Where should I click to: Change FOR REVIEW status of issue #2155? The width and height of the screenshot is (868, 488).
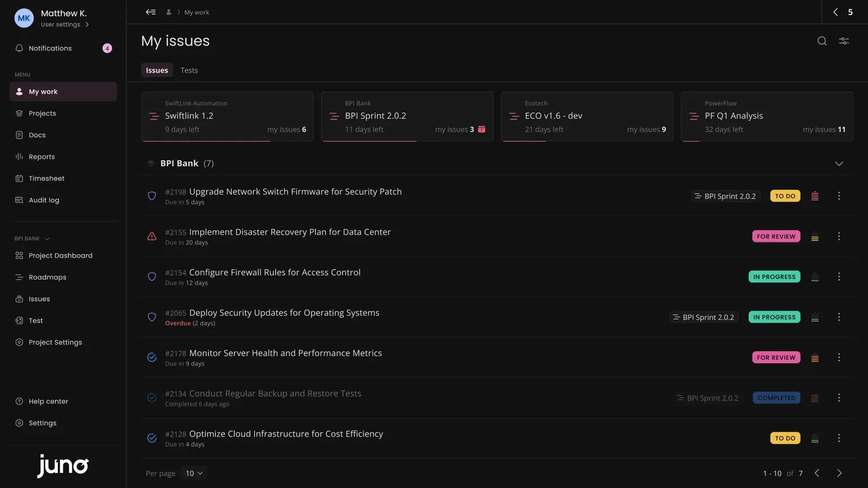tap(776, 236)
